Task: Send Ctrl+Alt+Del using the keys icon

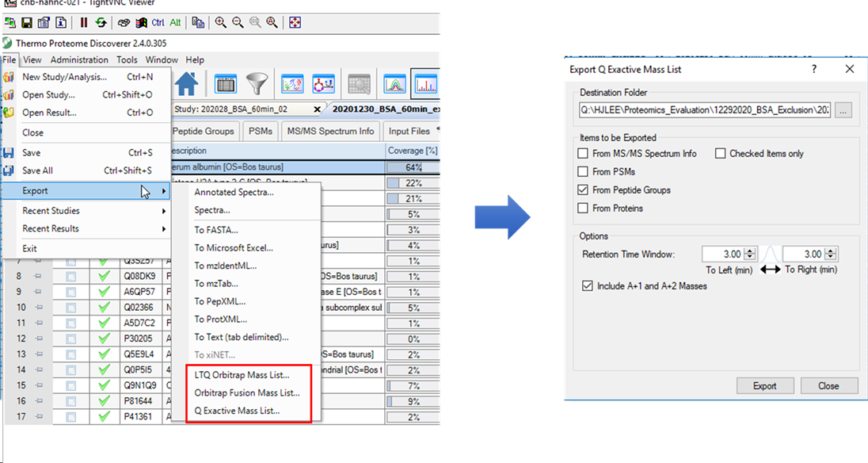Action: 124,23
